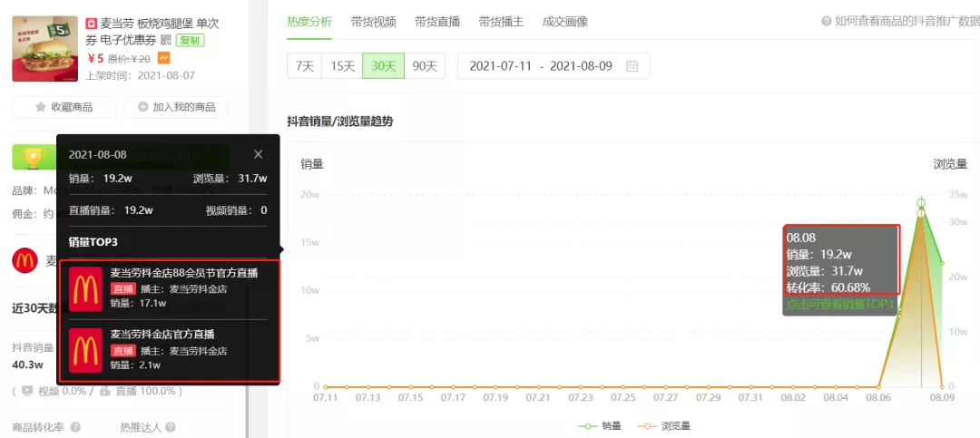Image resolution: width=980 pixels, height=438 pixels.
Task: Click the calendar icon in date field
Action: pos(632,65)
